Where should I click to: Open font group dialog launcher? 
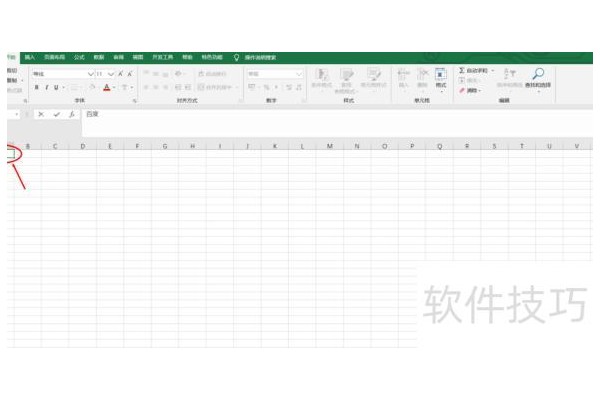click(x=135, y=101)
